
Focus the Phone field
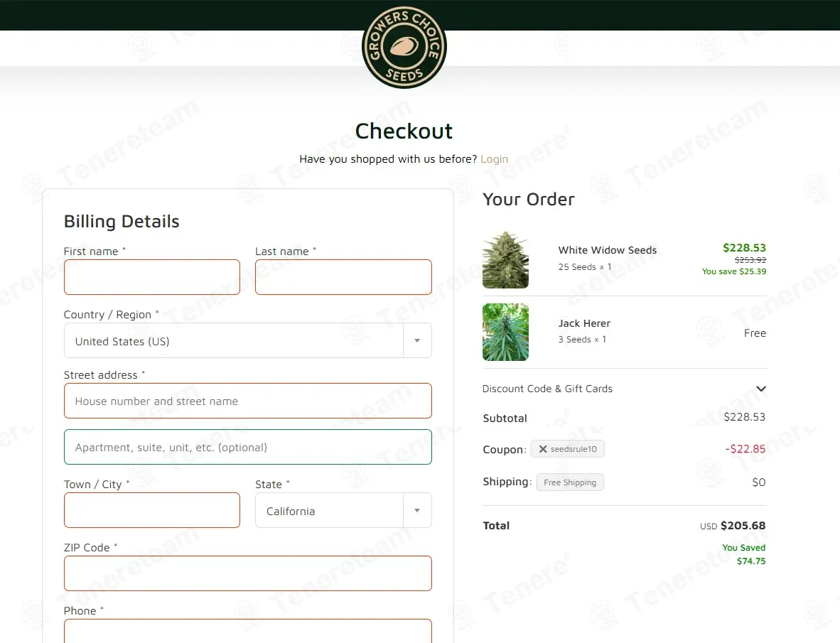pos(247,632)
